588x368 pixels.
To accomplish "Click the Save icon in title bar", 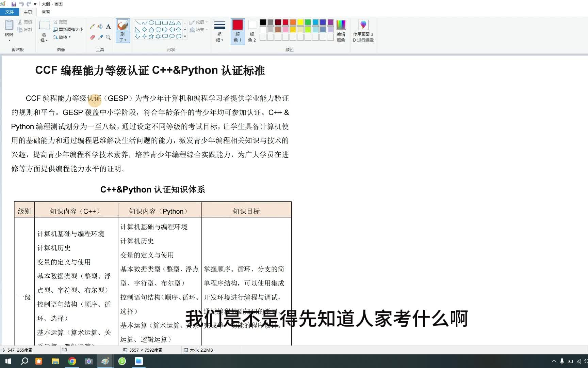I will (x=14, y=4).
